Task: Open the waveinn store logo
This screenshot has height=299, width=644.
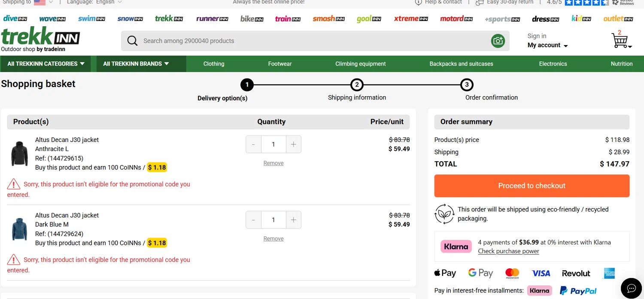Action: click(52, 19)
